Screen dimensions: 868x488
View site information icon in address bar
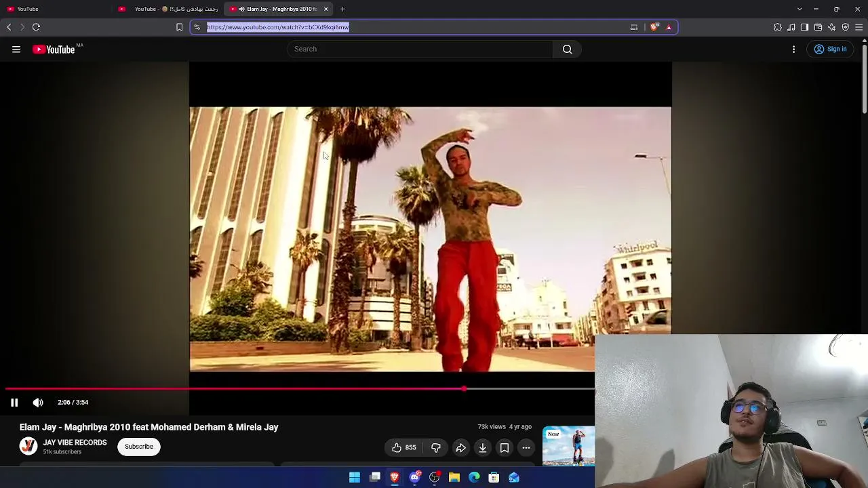click(197, 27)
